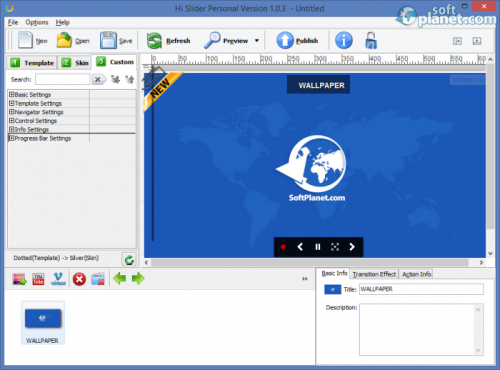Viewport: 500px width, 370px height.
Task: Click the Dotted(Template) -> Silver(Skin) text
Action: 56,258
